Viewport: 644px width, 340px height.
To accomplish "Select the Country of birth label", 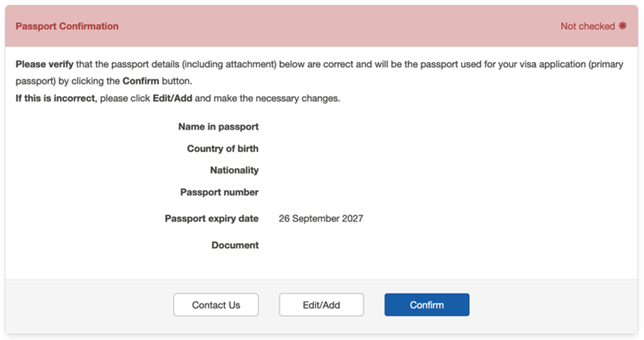I will (x=222, y=149).
